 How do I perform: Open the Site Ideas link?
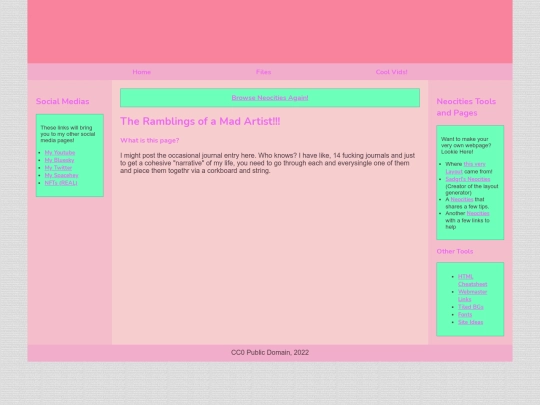pos(470,322)
